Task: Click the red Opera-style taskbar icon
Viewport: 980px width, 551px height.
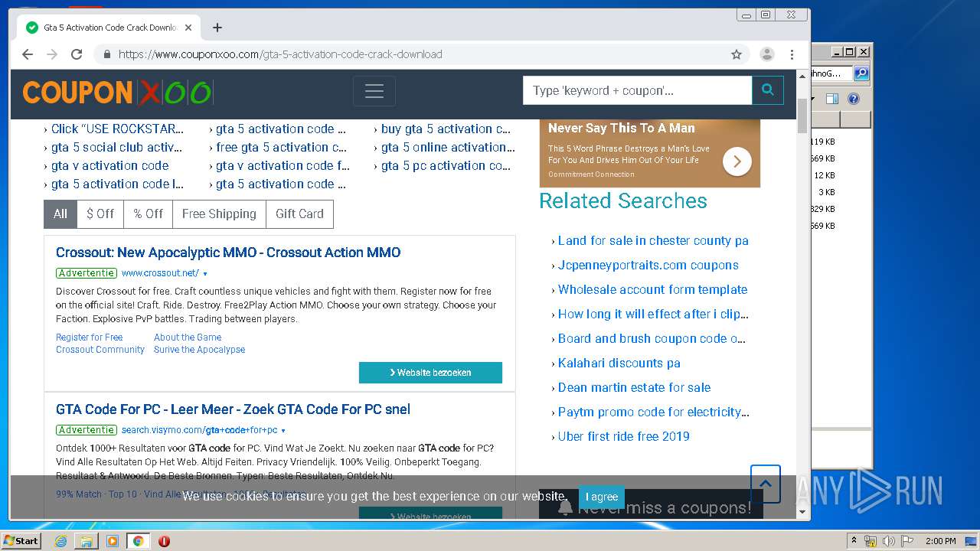Action: pyautogui.click(x=164, y=541)
